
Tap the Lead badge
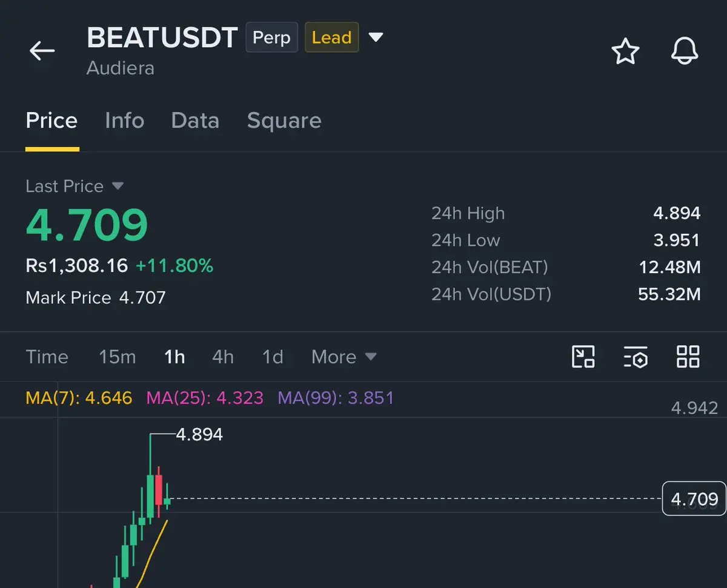[x=331, y=38]
